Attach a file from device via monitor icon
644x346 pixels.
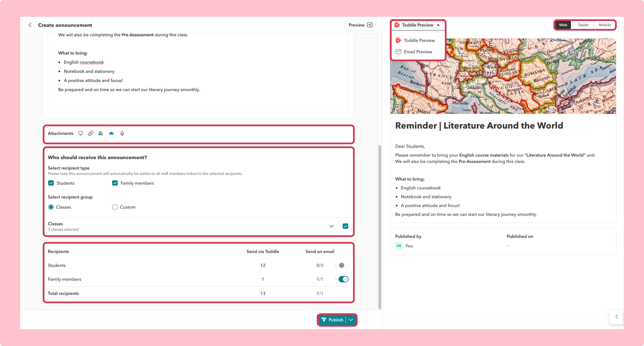click(80, 133)
